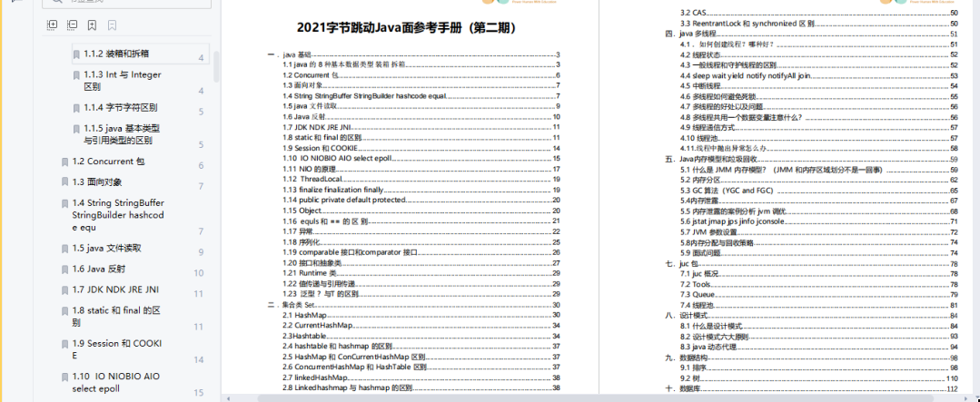
Task: Click TOC heading 二．集合类 Set
Action: [x=292, y=305]
